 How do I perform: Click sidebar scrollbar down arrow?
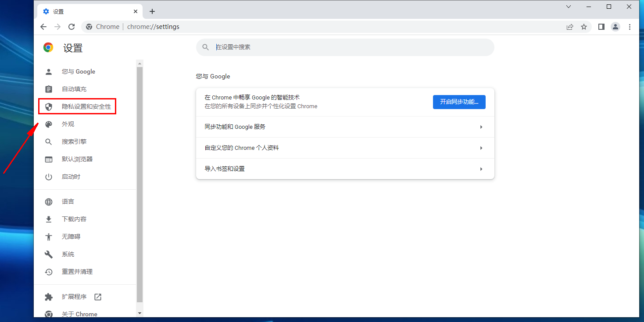(140, 313)
